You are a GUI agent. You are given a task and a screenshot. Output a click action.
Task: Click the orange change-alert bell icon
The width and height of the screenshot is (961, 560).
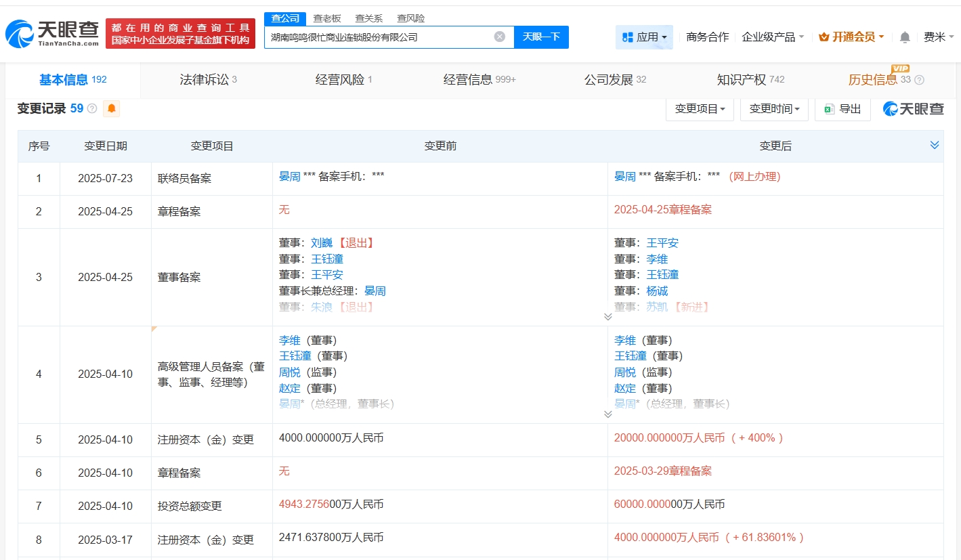tap(112, 108)
